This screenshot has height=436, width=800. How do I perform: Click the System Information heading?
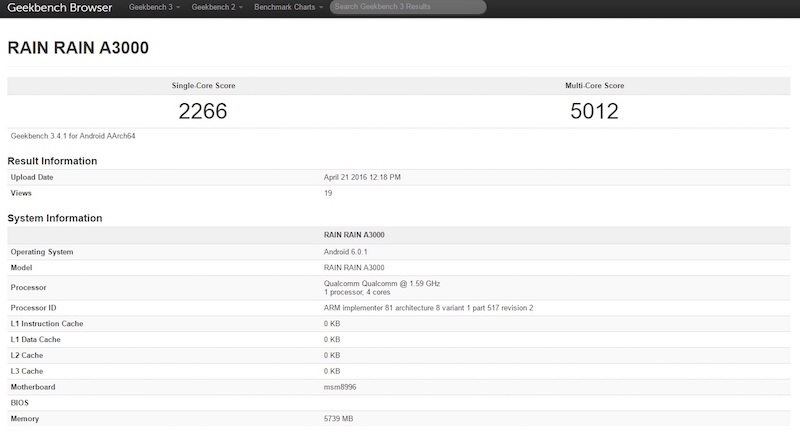55,218
